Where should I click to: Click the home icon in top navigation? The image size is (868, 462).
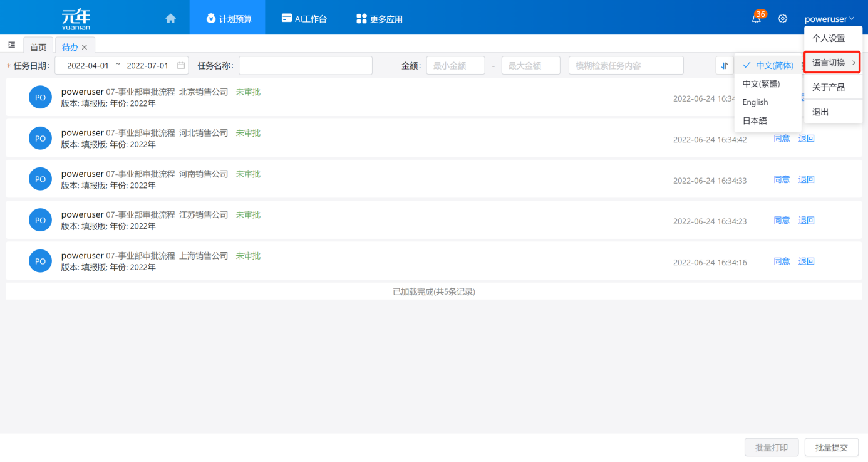point(170,19)
